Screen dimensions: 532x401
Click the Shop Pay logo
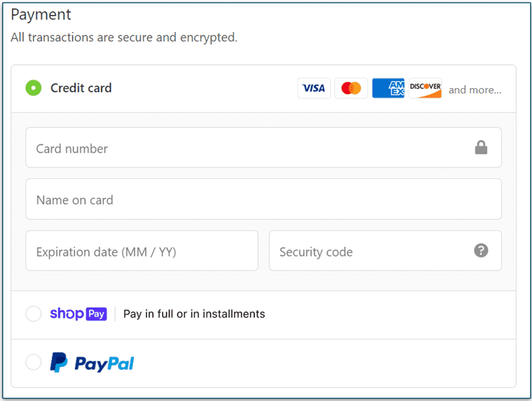[78, 314]
